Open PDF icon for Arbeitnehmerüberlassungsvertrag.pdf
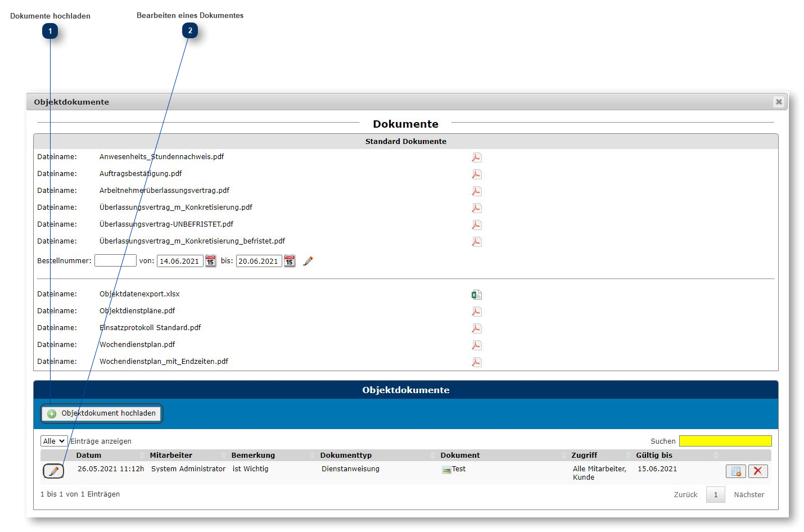 click(476, 191)
